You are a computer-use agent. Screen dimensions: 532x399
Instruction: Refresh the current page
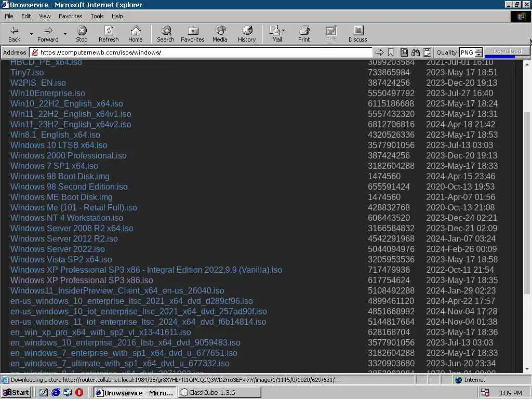(109, 34)
